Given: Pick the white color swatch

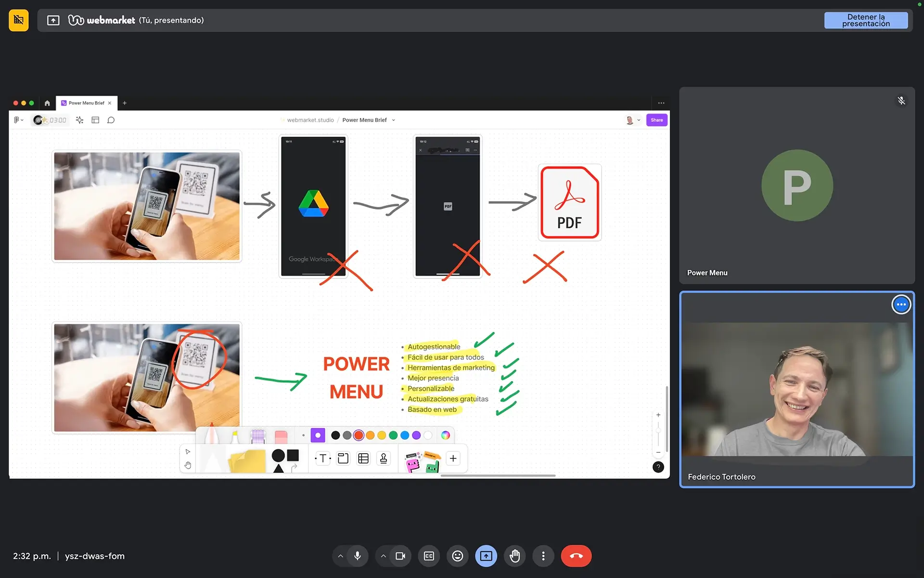Looking at the screenshot, I should 428,435.
